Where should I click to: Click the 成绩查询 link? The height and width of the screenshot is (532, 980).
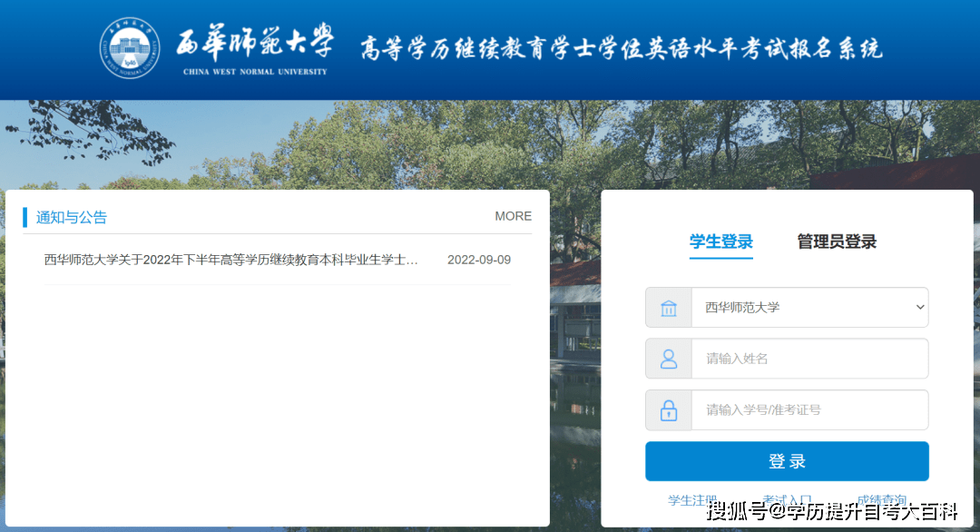click(x=881, y=500)
